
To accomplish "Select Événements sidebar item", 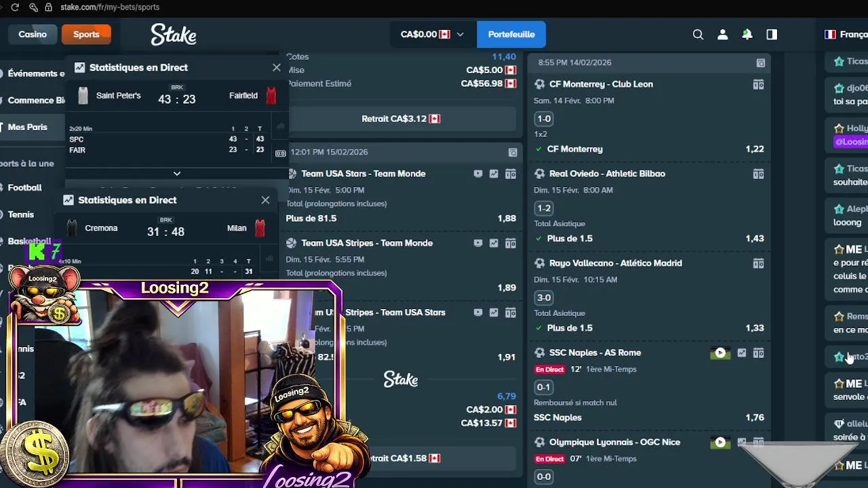I will (x=33, y=73).
